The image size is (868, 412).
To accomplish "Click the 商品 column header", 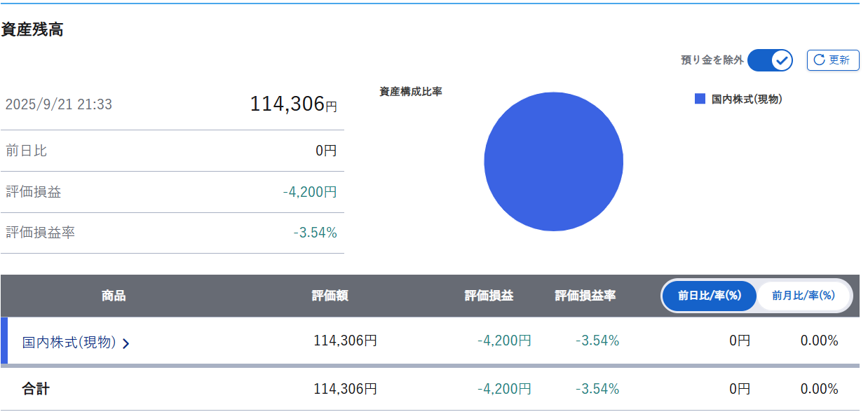I will tap(114, 296).
